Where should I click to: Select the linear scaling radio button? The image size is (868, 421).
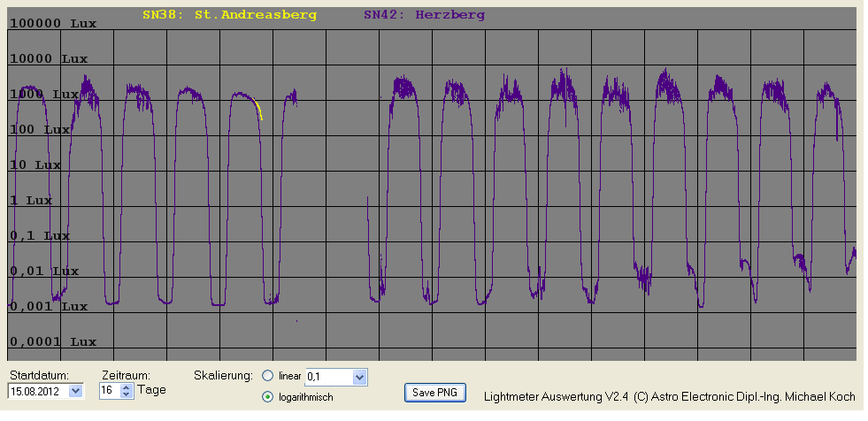coord(268,376)
